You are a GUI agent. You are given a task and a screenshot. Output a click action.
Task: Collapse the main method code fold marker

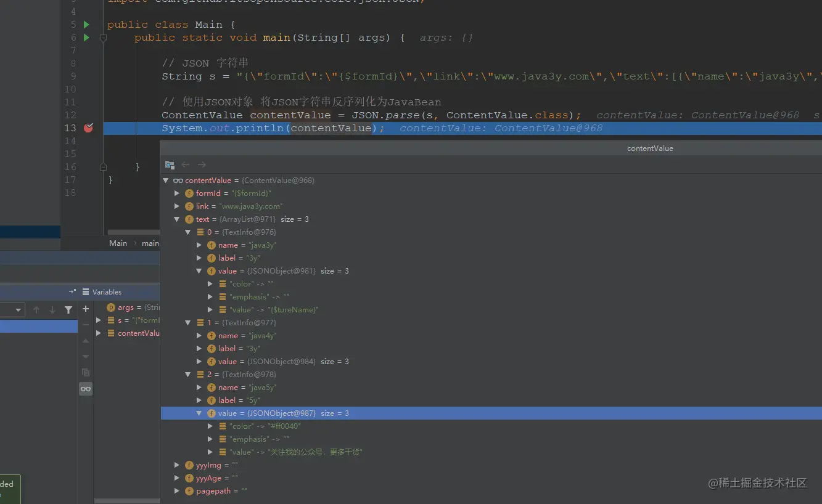(x=103, y=38)
